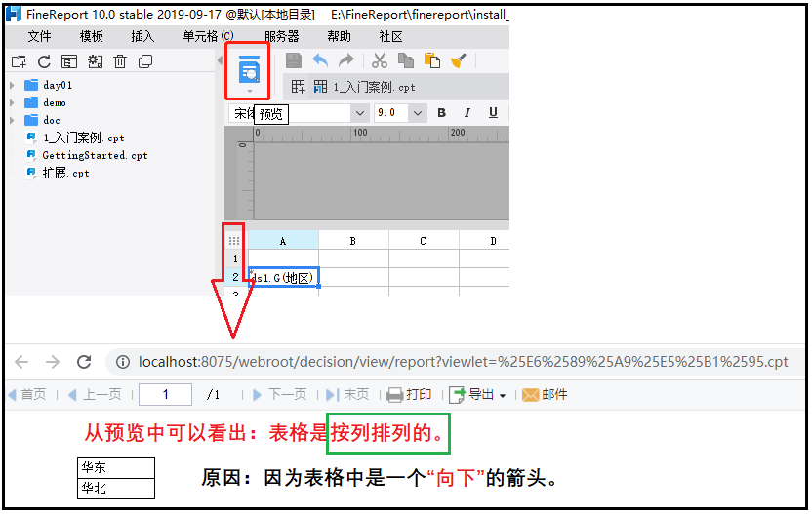812x514 pixels.
Task: Click the trash delete icon in file panel
Action: tap(120, 61)
